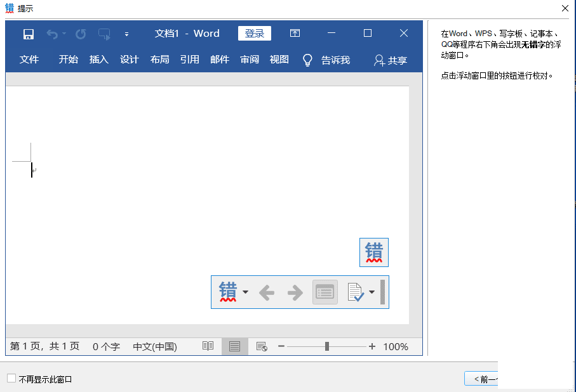Click the next error right arrow
Screen dimensions: 576x392
(x=295, y=292)
